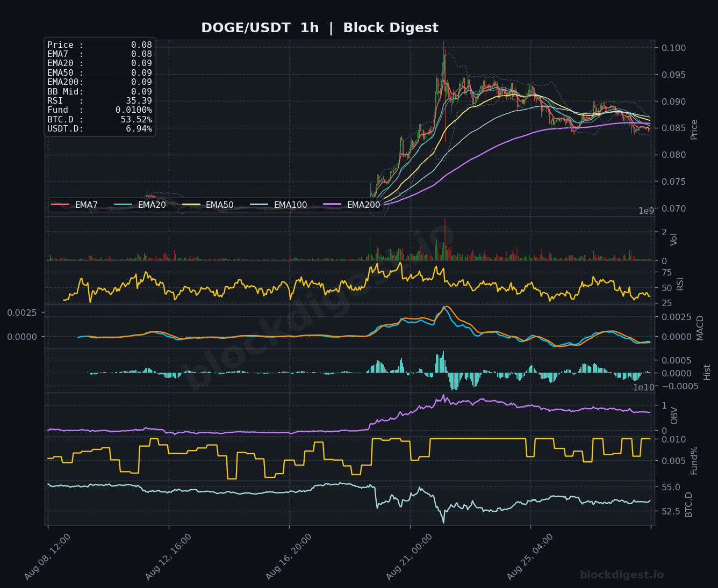Click the DOGE/USDT 1h Block Digest chart title
This screenshot has width=718, height=588.
320,28
